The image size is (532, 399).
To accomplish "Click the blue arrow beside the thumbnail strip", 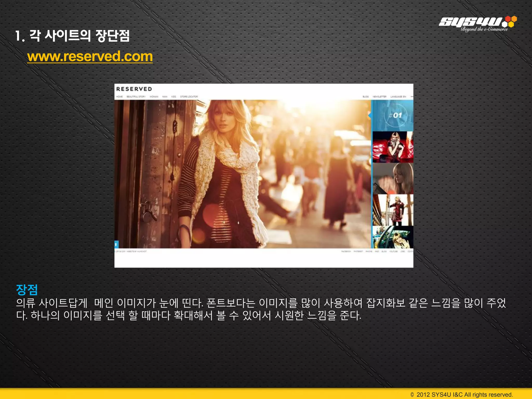I will pyautogui.click(x=370, y=115).
